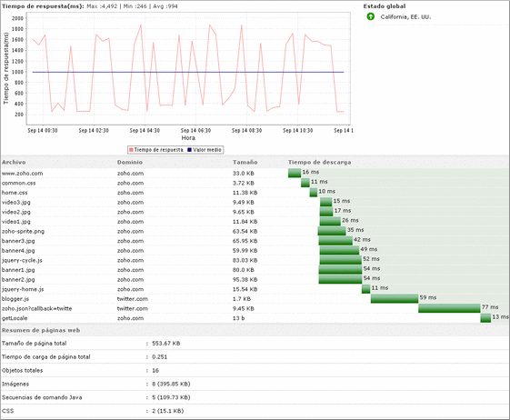Viewport: 510px width, 420px height.
Task: Select the jquery-cycle.js file row
Action: [255, 260]
